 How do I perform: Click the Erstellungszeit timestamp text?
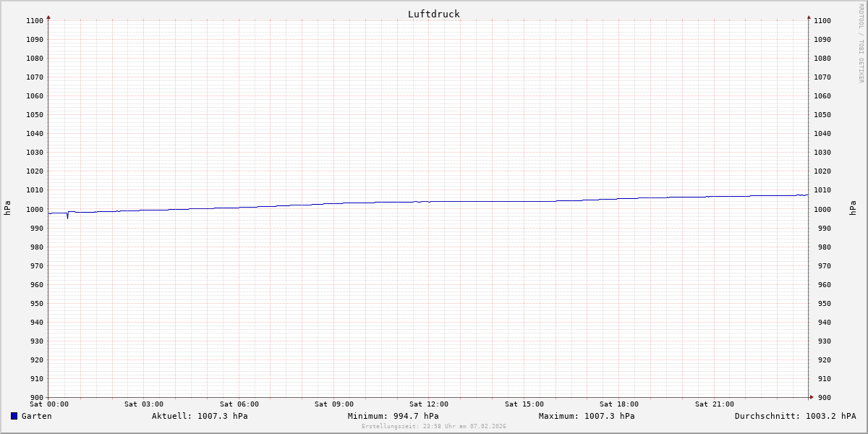coord(434,426)
